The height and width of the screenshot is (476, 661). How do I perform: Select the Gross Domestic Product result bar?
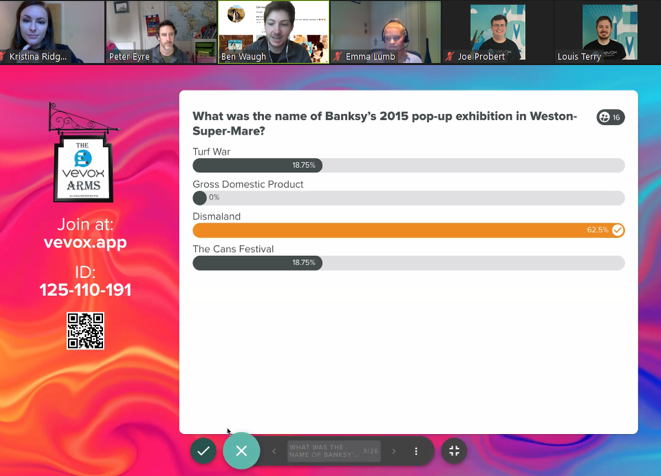[x=408, y=198]
